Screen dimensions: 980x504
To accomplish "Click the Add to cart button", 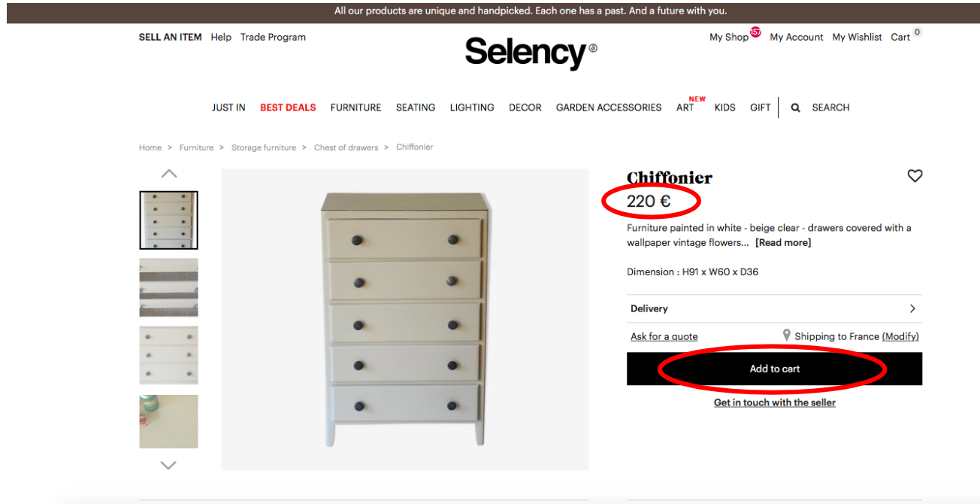I will click(774, 369).
